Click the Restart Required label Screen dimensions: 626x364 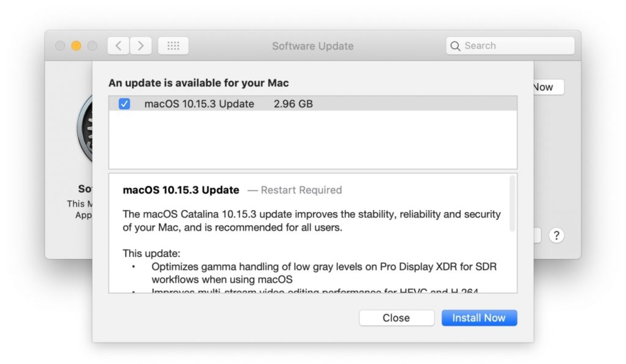301,190
